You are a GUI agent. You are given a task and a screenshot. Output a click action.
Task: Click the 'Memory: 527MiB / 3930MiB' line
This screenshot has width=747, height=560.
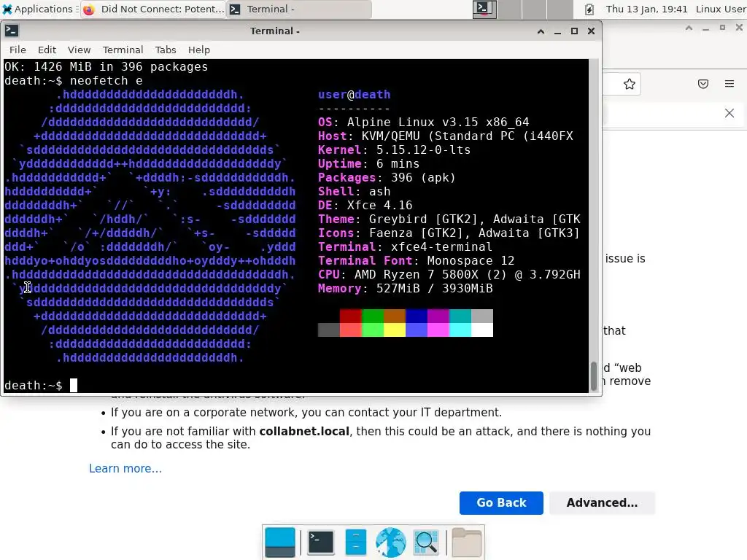click(x=405, y=289)
